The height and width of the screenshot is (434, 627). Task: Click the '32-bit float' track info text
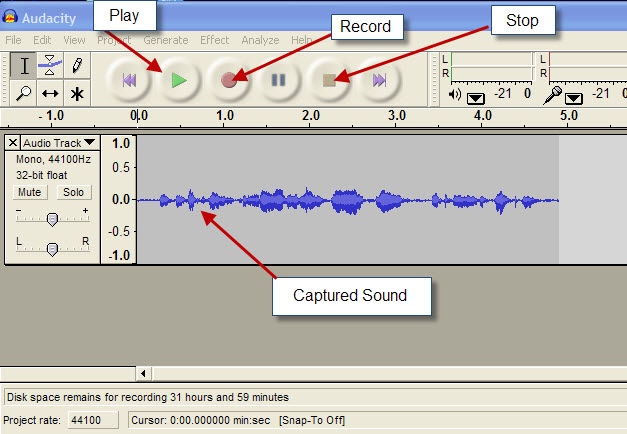42,175
